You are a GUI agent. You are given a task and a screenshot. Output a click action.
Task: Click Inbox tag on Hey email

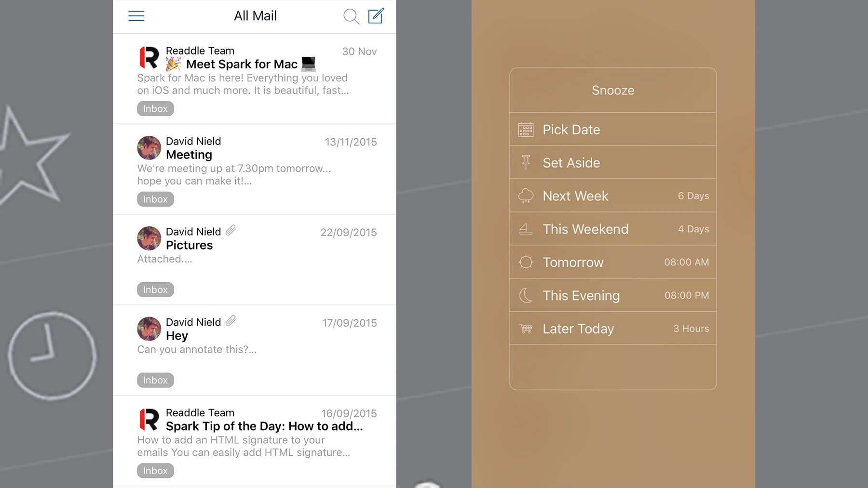click(x=155, y=380)
